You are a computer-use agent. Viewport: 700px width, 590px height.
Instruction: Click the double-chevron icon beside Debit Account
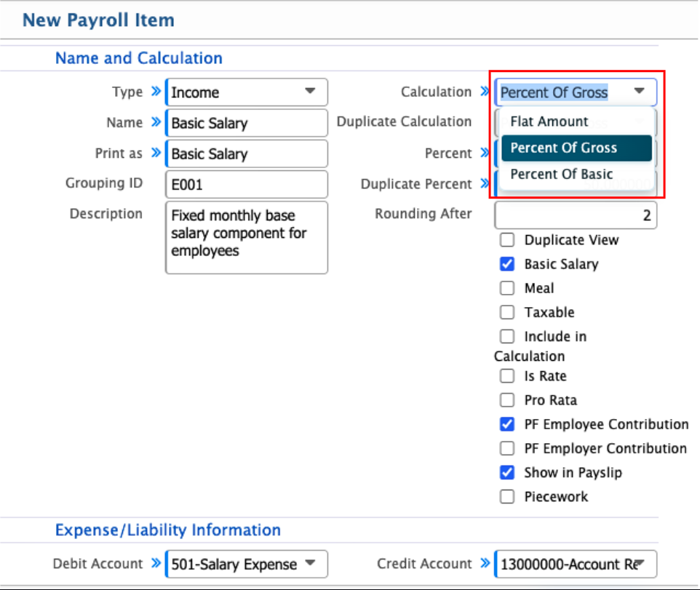[156, 563]
